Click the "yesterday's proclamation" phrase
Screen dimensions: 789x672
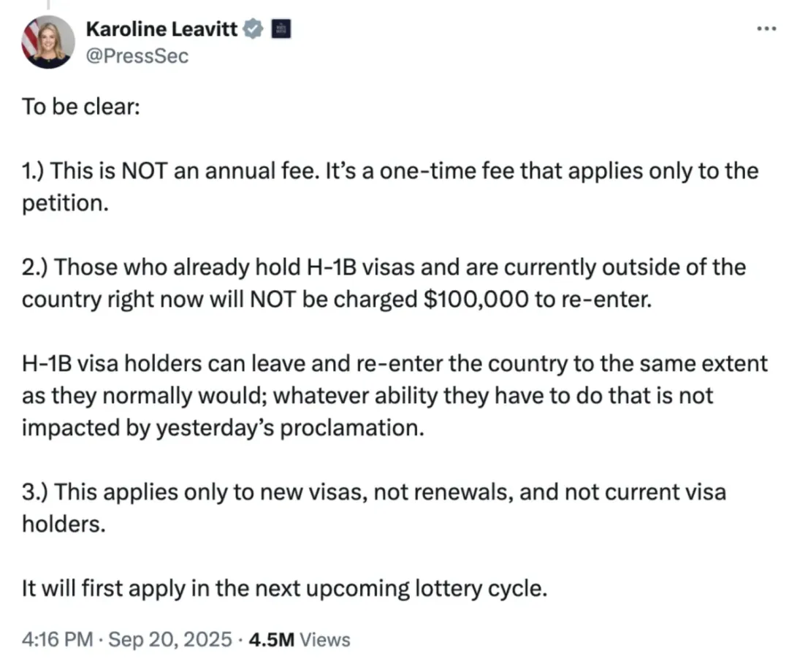(290, 428)
